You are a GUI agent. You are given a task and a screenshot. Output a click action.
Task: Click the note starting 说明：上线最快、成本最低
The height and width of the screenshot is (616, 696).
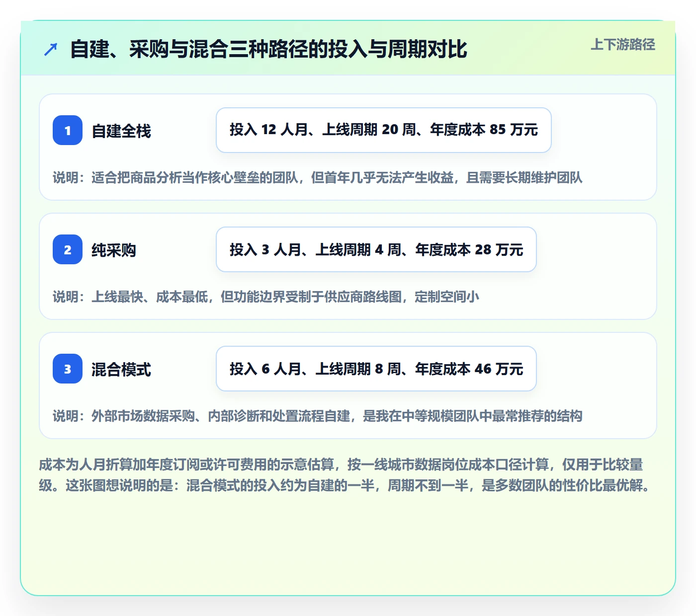266,297
